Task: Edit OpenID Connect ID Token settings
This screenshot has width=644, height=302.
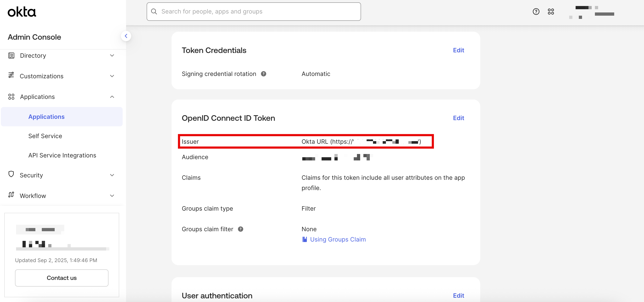Action: [458, 118]
